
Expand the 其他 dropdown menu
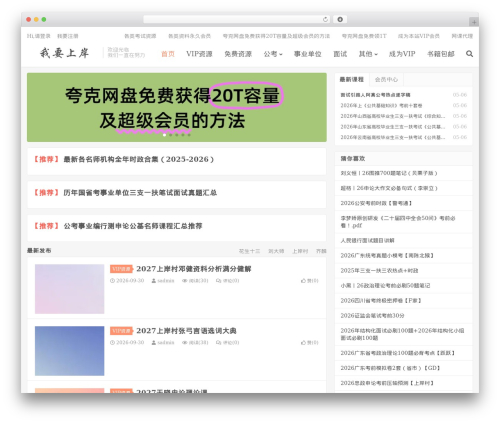(368, 54)
